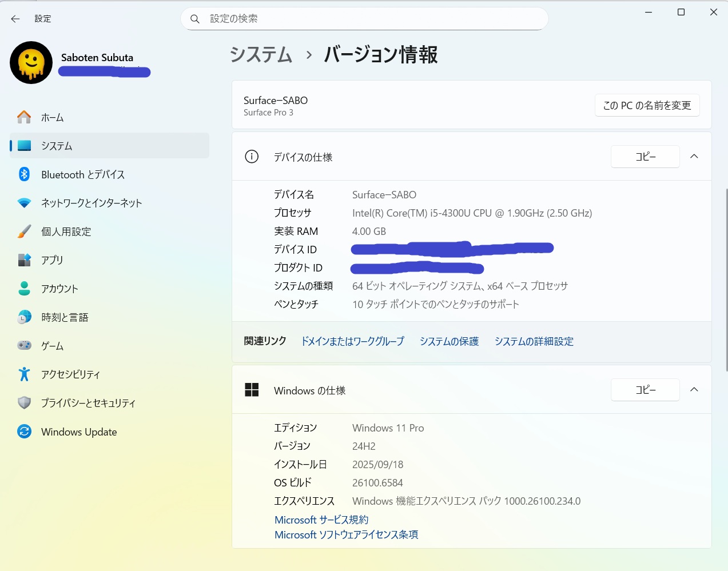Select Bluetooth とデバイス menu item

[109, 174]
